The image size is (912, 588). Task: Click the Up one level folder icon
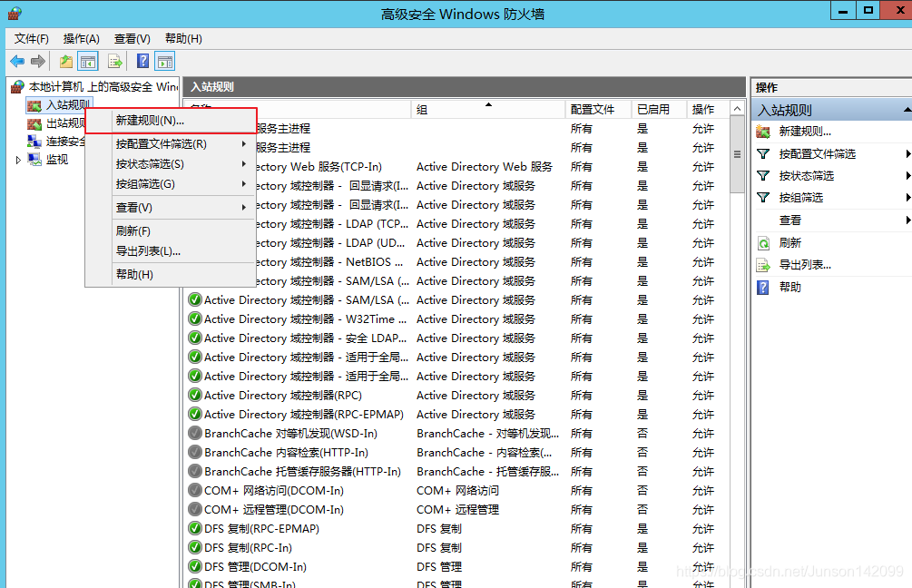(x=66, y=61)
